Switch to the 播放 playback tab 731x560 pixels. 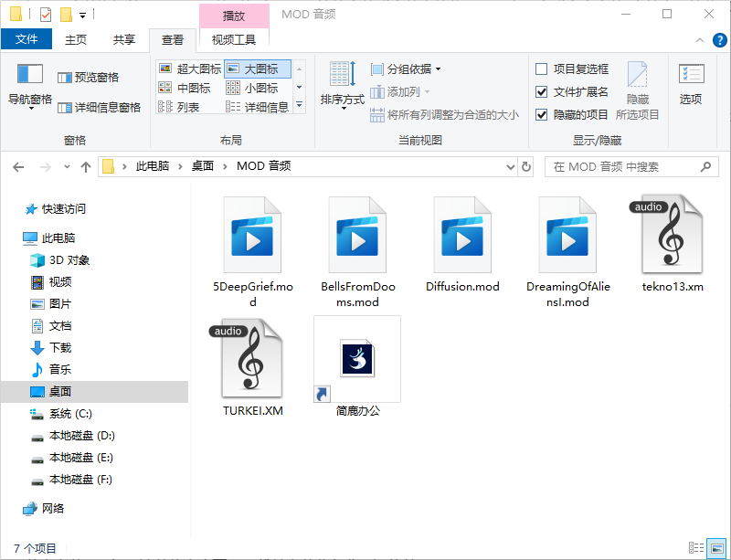tap(233, 14)
